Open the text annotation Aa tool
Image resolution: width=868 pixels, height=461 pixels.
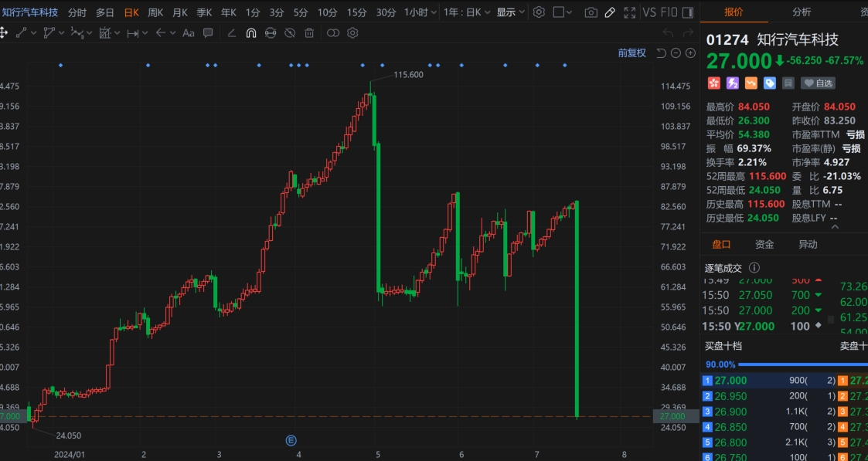188,33
